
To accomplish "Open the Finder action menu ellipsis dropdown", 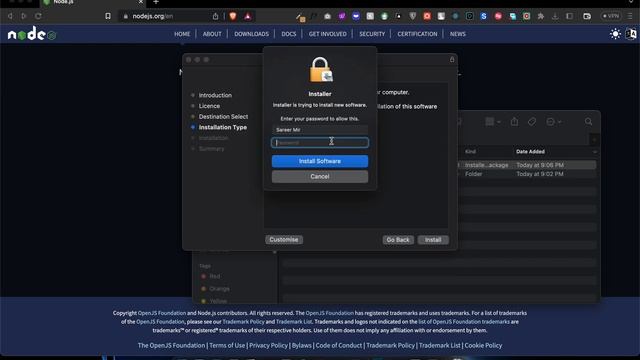I will [x=553, y=122].
